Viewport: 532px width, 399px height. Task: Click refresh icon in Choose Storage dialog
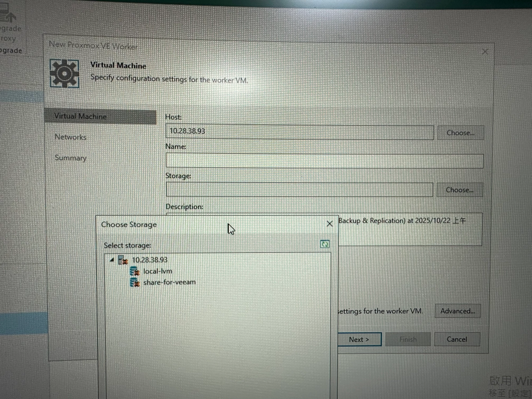pyautogui.click(x=325, y=244)
